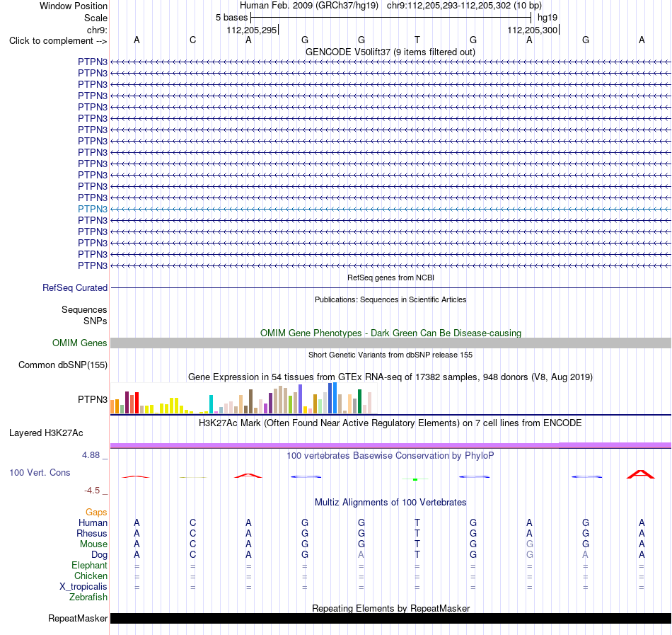The width and height of the screenshot is (672, 635).
Task: Click the 'Zebrafish' species label
Action: [88, 597]
